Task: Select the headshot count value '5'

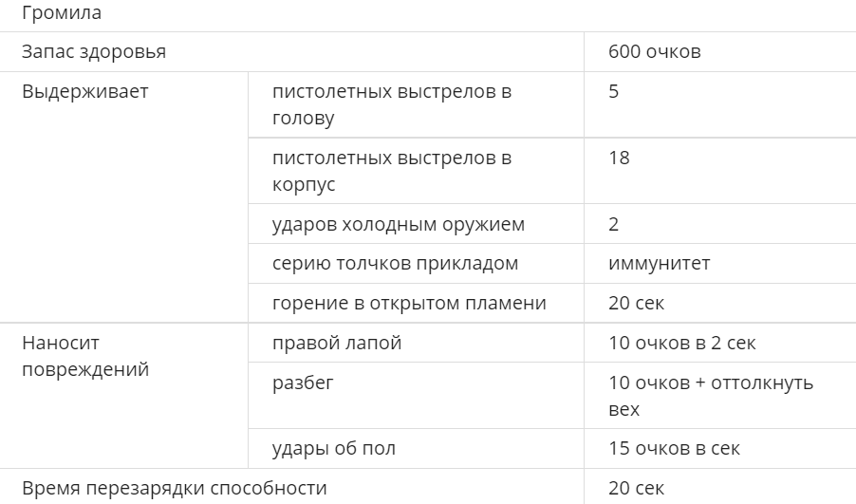Action: pyautogui.click(x=614, y=92)
